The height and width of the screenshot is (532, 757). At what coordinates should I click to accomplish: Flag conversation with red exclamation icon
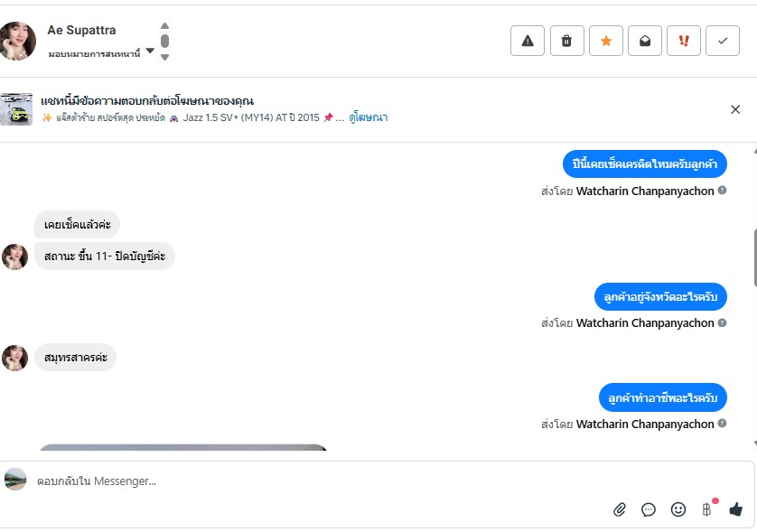(684, 41)
